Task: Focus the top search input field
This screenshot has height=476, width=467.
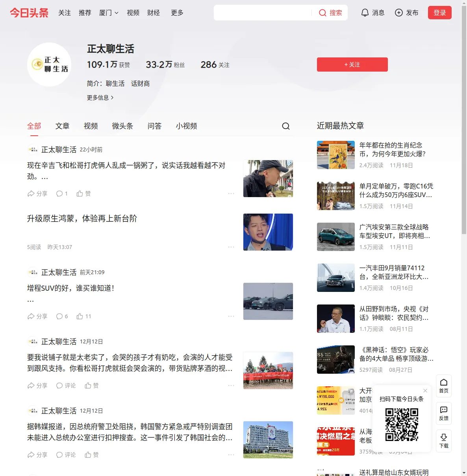Action: tap(263, 13)
